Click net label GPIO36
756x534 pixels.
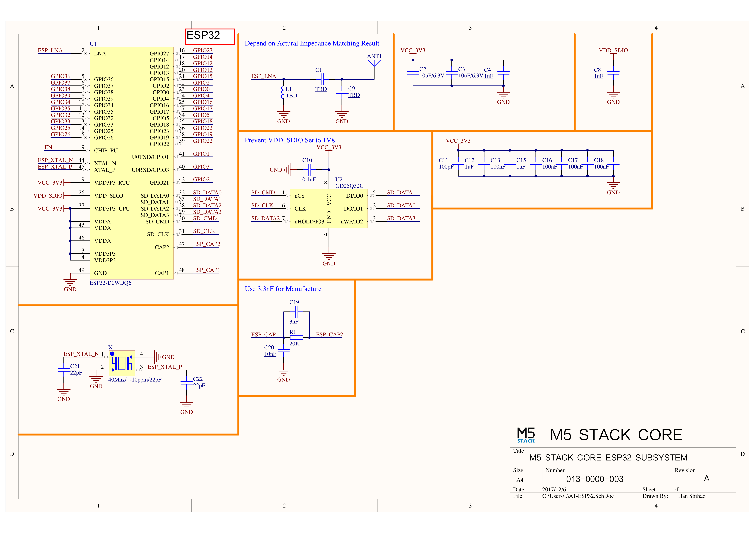pos(61,76)
